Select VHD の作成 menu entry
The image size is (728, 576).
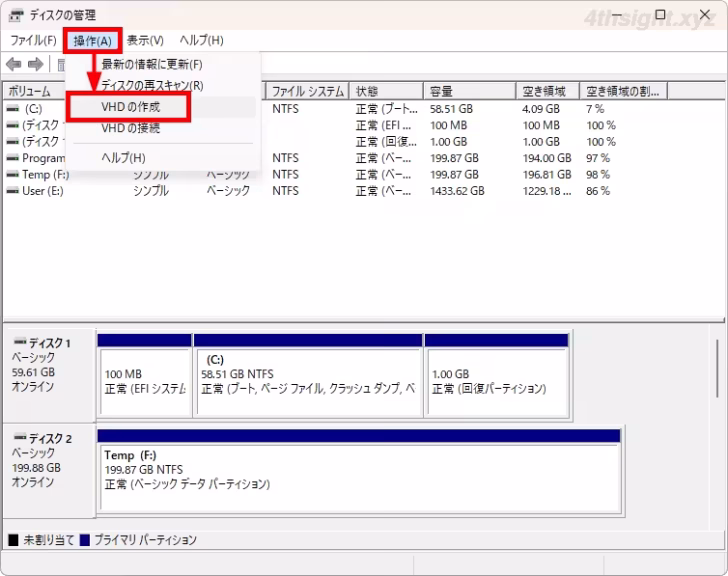[x=162, y=107]
